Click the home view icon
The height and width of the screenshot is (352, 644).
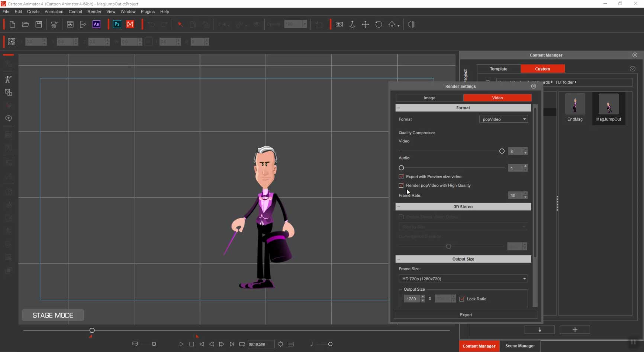coord(392,25)
